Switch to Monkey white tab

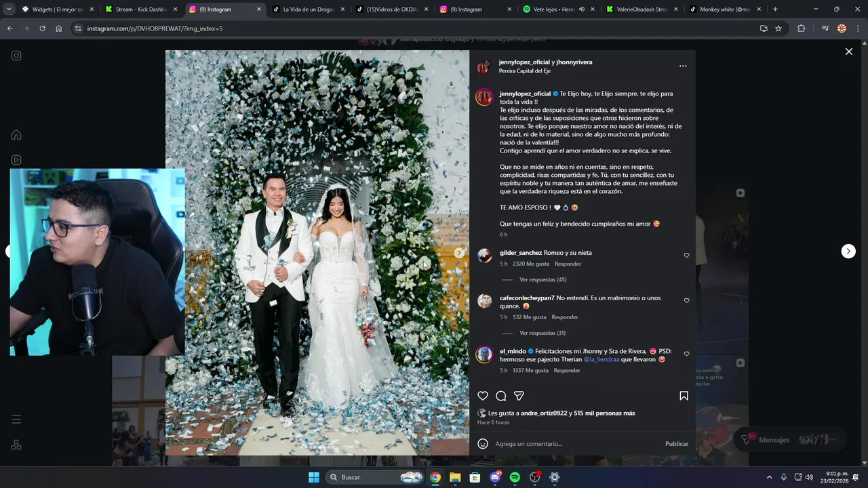click(724, 9)
